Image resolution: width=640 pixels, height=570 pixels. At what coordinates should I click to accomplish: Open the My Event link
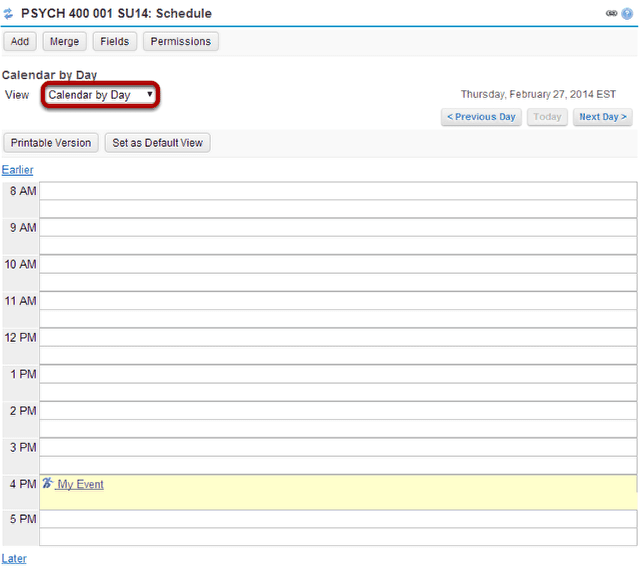(x=80, y=484)
